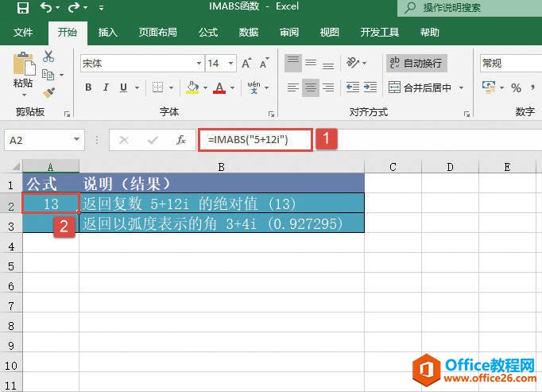Switch to the 审阅 ribbon tab
The height and width of the screenshot is (392, 542).
coord(289,33)
